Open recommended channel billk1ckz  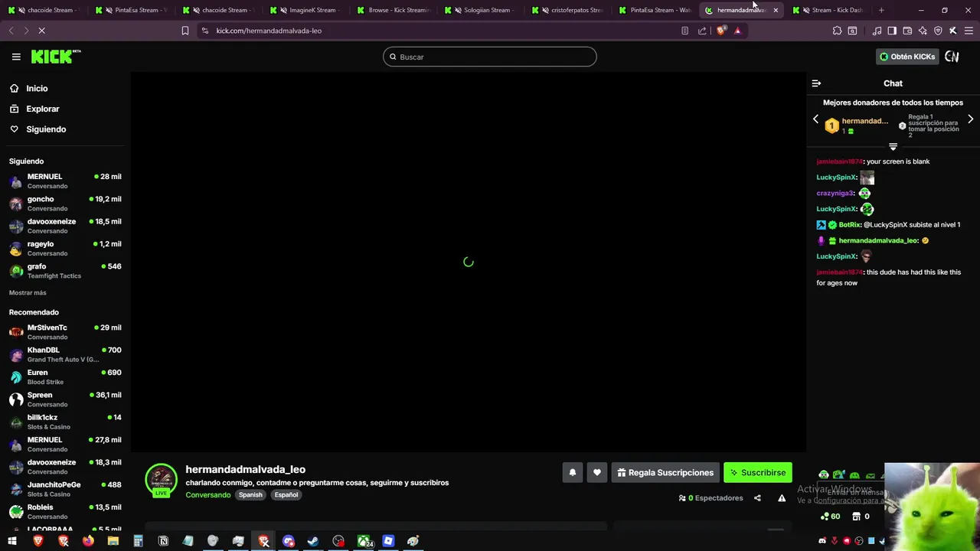(x=65, y=422)
